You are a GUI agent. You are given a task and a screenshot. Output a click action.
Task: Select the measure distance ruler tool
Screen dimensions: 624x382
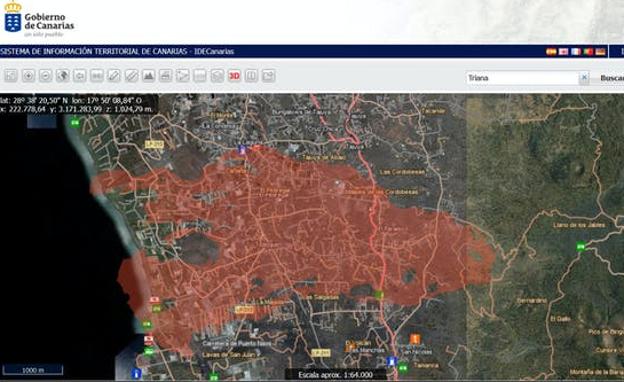coord(114,76)
